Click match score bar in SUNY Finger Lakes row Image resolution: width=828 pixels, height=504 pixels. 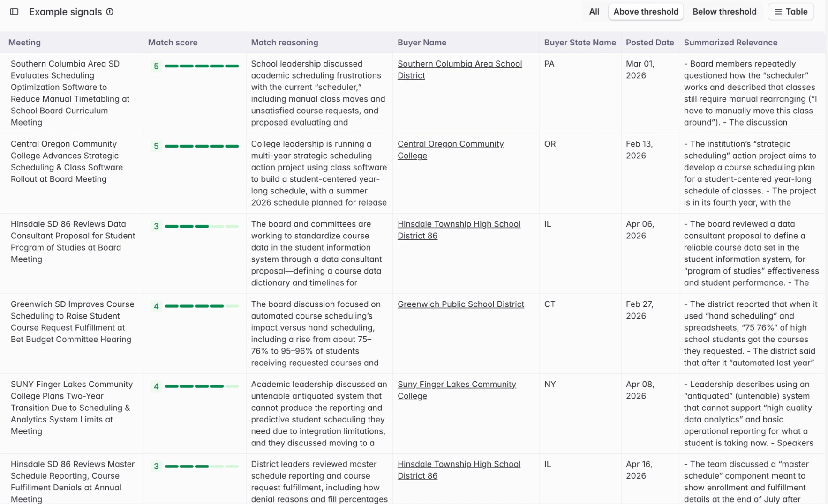(202, 386)
